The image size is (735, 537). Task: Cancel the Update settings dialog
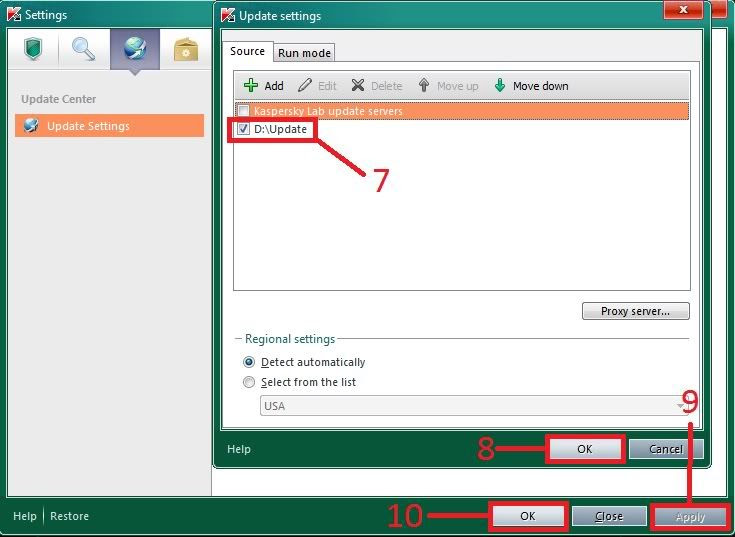coord(666,449)
